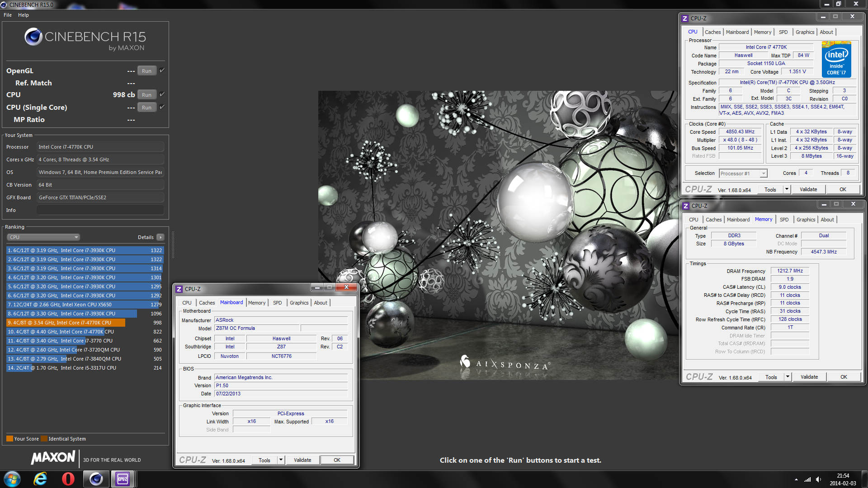
Task: Click DRAM Frequency value 1212.7 MHz
Action: 790,271
